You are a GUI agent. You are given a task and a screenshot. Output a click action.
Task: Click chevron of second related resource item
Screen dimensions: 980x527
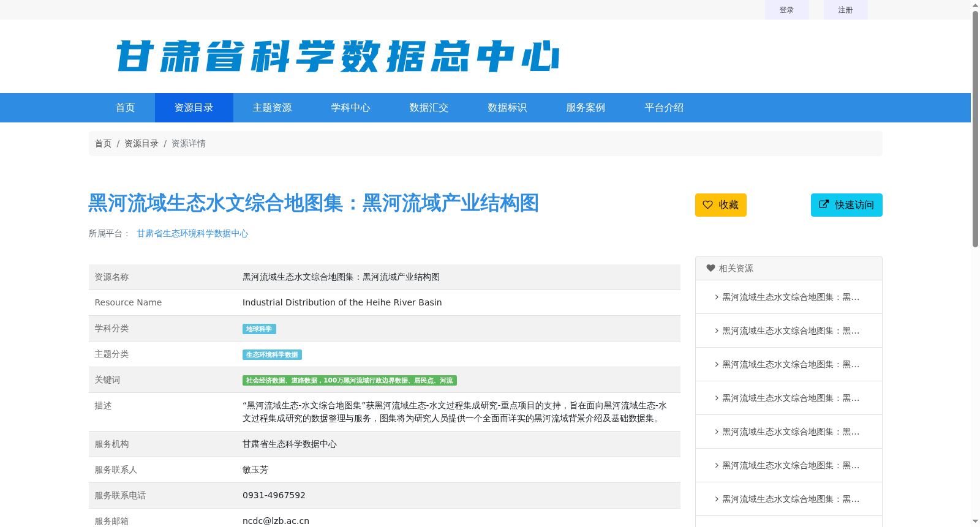click(x=717, y=331)
